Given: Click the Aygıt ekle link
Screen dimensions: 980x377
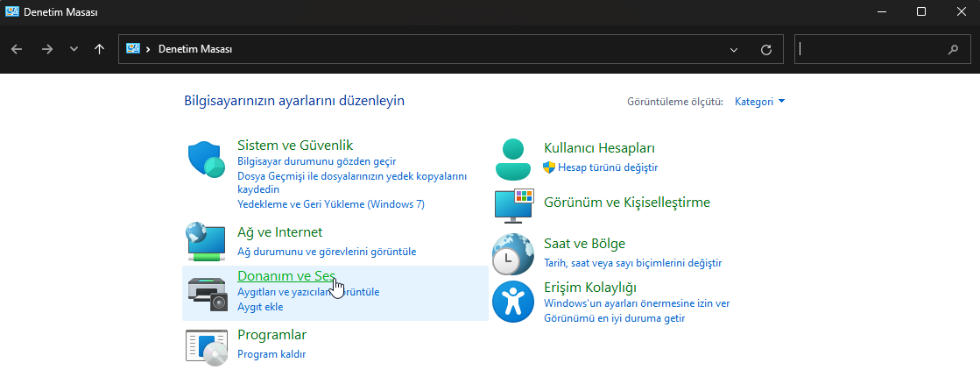Looking at the screenshot, I should pyautogui.click(x=260, y=307).
